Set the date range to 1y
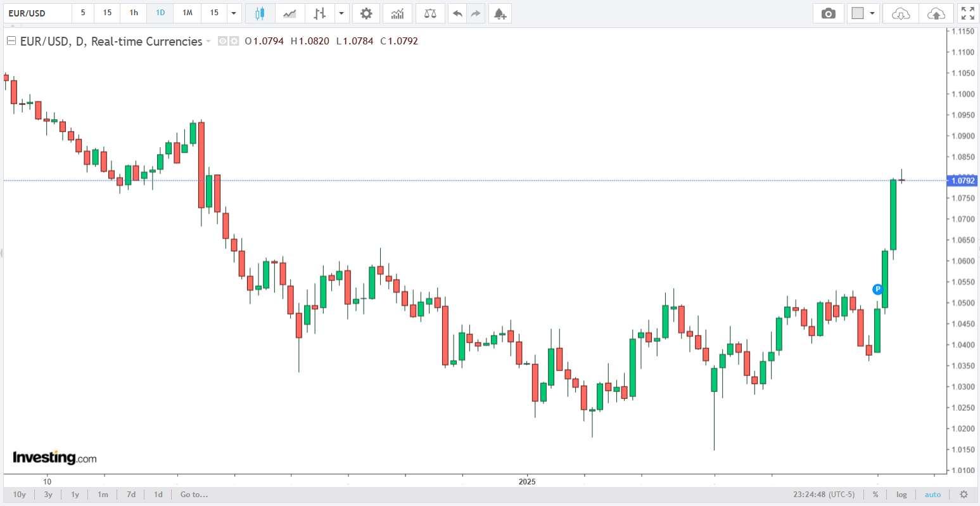Viewport: 980px width, 506px height. (x=75, y=495)
